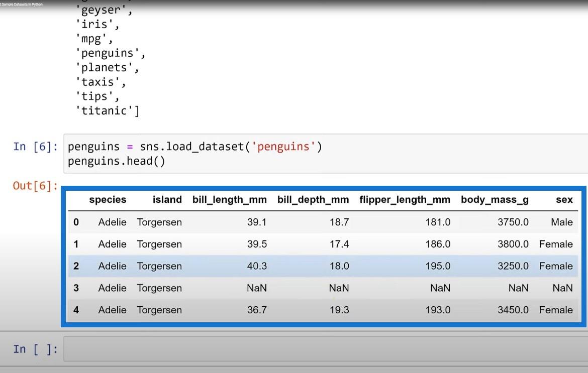Viewport: 588px width, 373px height.
Task: Click 'Torgersen' in row 3
Action: click(x=159, y=288)
